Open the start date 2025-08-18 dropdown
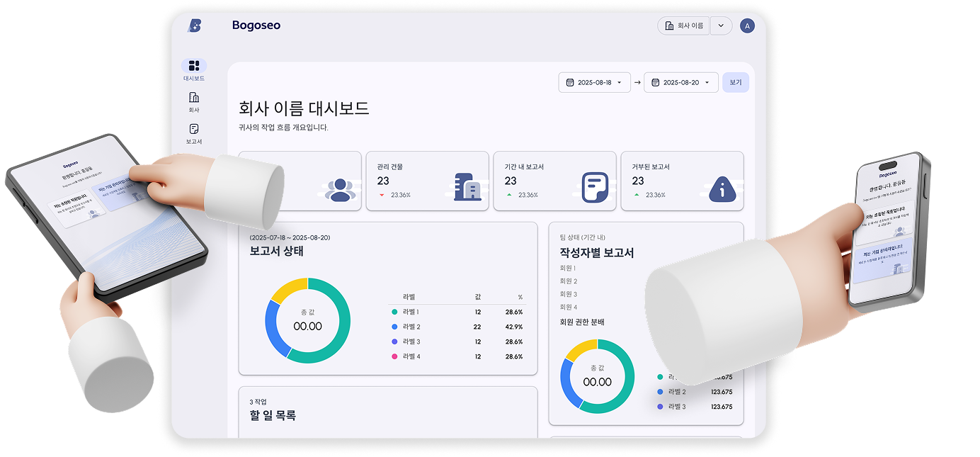Screen dimensions: 980x457 pyautogui.click(x=594, y=82)
